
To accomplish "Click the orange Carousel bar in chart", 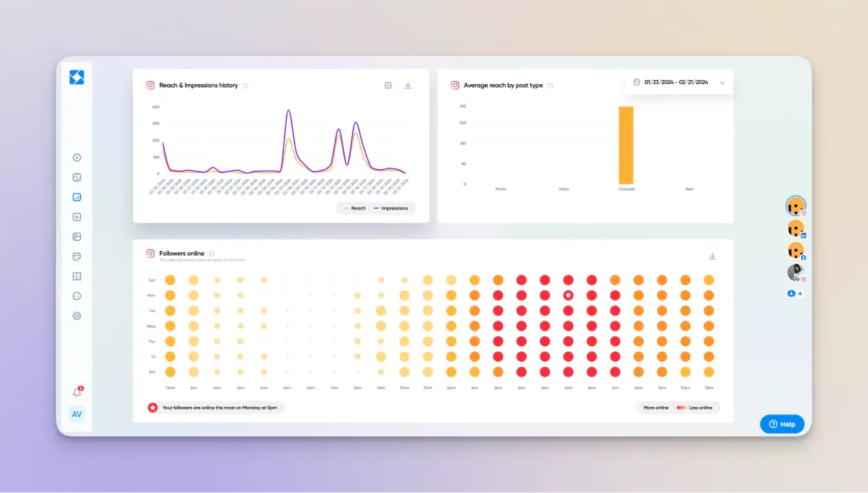I will point(626,145).
